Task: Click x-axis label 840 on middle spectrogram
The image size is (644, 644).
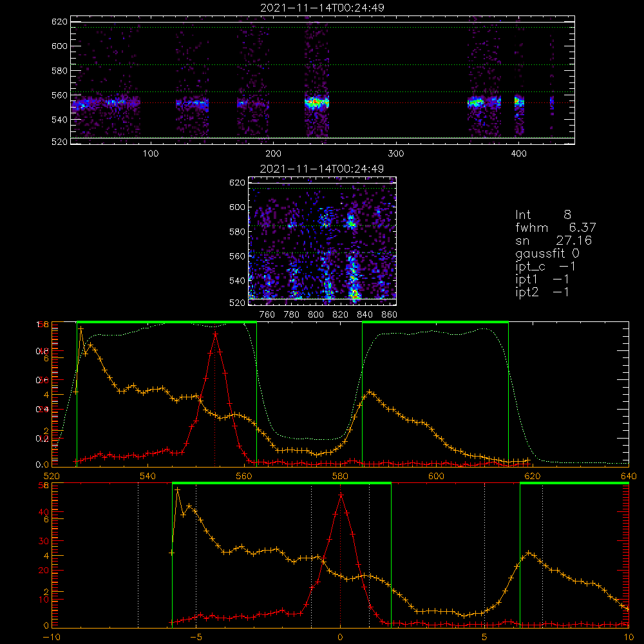Action: click(365, 315)
